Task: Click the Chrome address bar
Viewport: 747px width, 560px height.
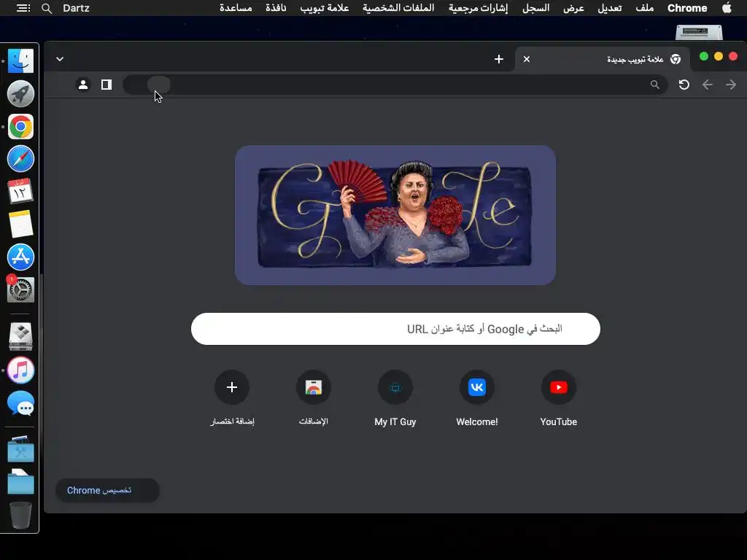Action: tap(395, 85)
